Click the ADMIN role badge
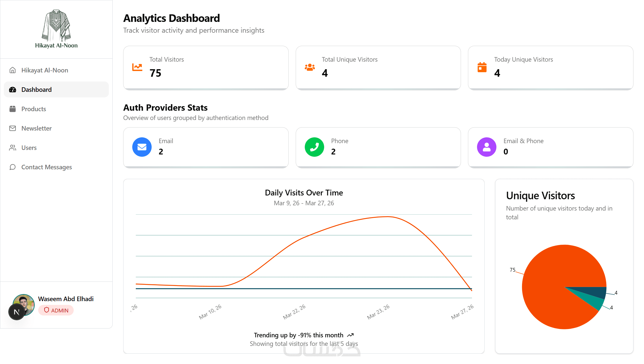This screenshot has width=644, height=364. tap(56, 310)
